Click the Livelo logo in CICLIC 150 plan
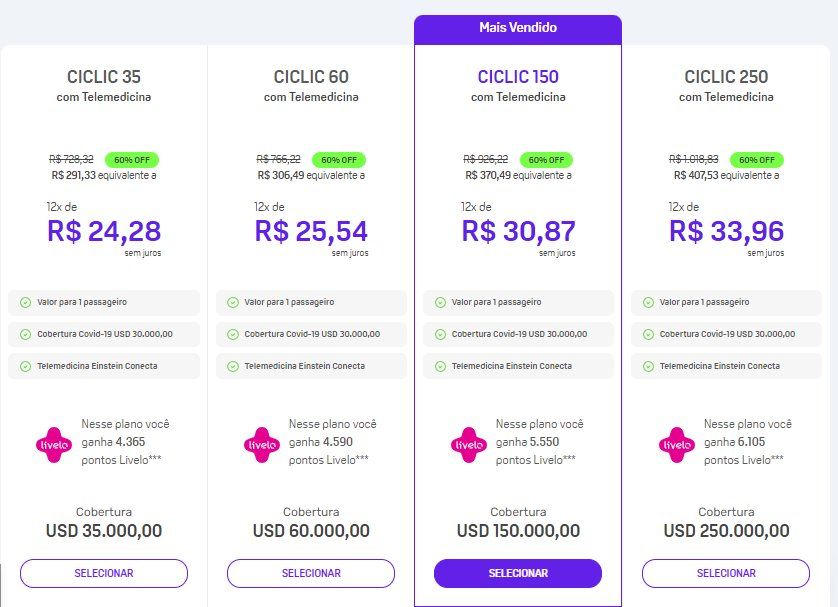Screen dimensions: 838x607 point(469,445)
